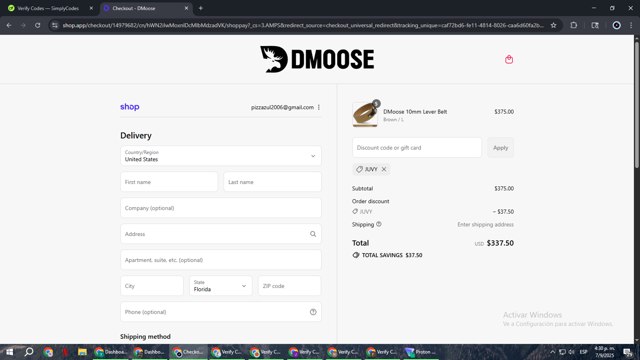Open File Explorer from taskbar
This screenshot has width=640, height=360.
pyautogui.click(x=82, y=352)
